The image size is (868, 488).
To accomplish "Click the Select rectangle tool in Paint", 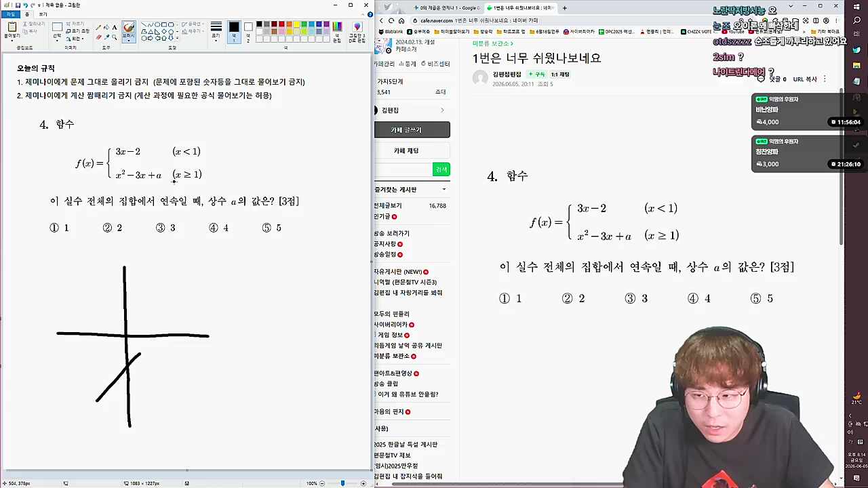I will (x=57, y=27).
